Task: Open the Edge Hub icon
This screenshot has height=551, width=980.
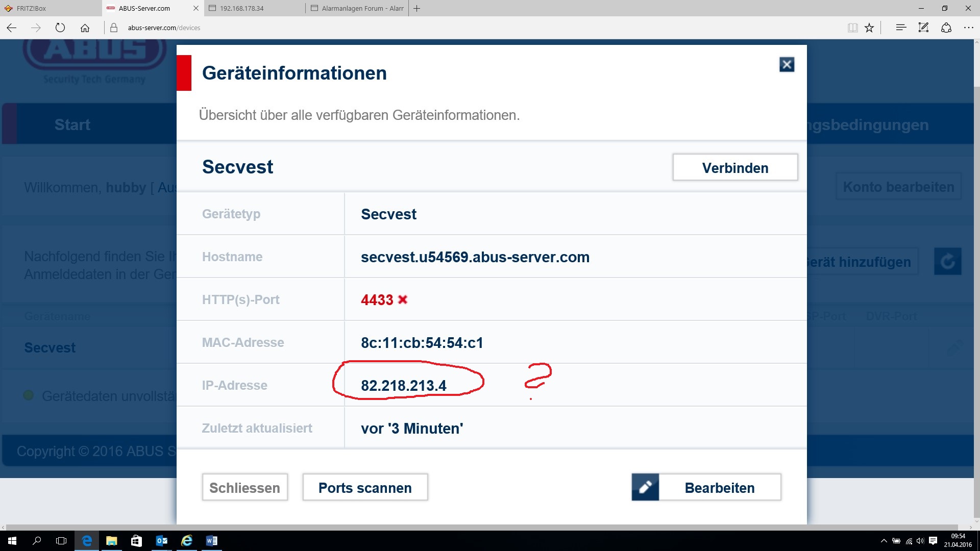Action: (x=901, y=28)
